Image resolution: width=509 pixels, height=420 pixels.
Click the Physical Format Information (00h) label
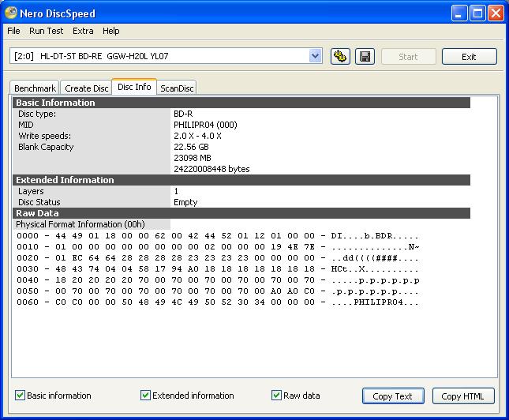(80, 224)
